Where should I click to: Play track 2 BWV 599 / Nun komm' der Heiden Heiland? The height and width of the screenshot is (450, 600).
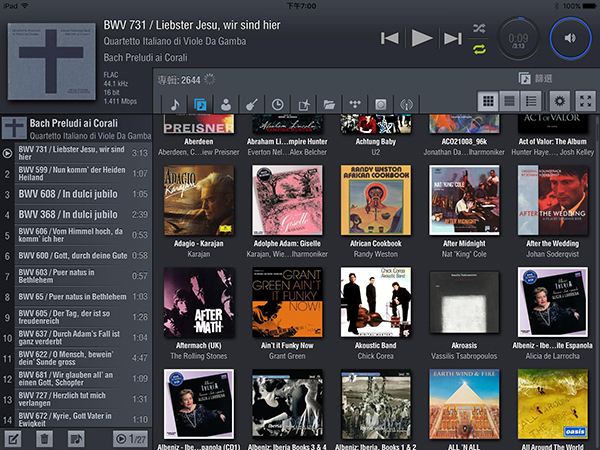(x=76, y=174)
